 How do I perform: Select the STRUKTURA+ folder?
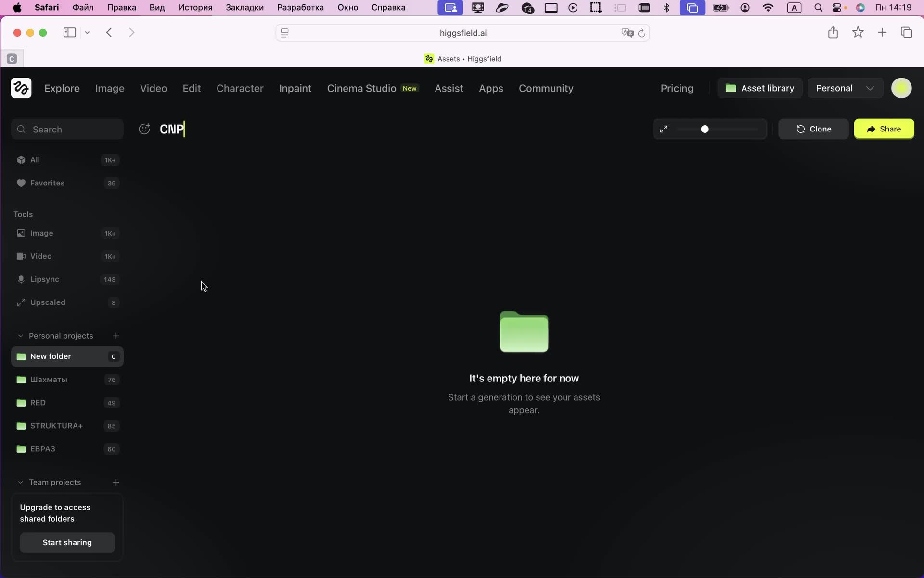coord(56,426)
